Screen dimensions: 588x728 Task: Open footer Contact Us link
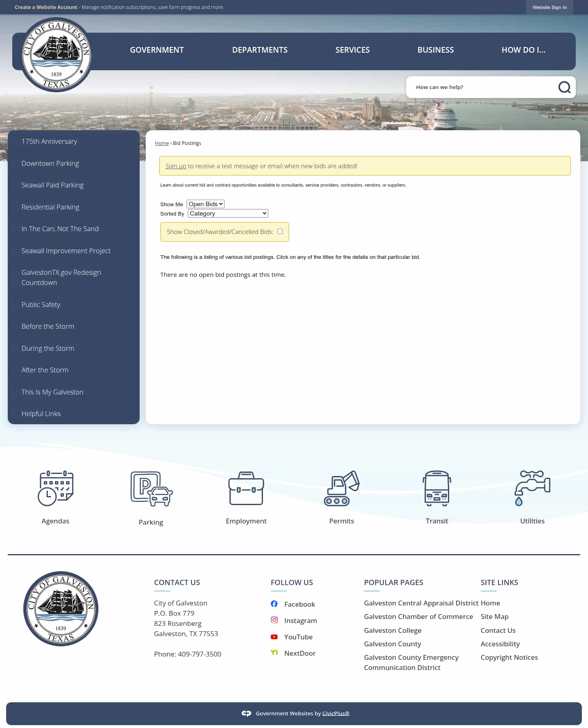[x=498, y=630]
